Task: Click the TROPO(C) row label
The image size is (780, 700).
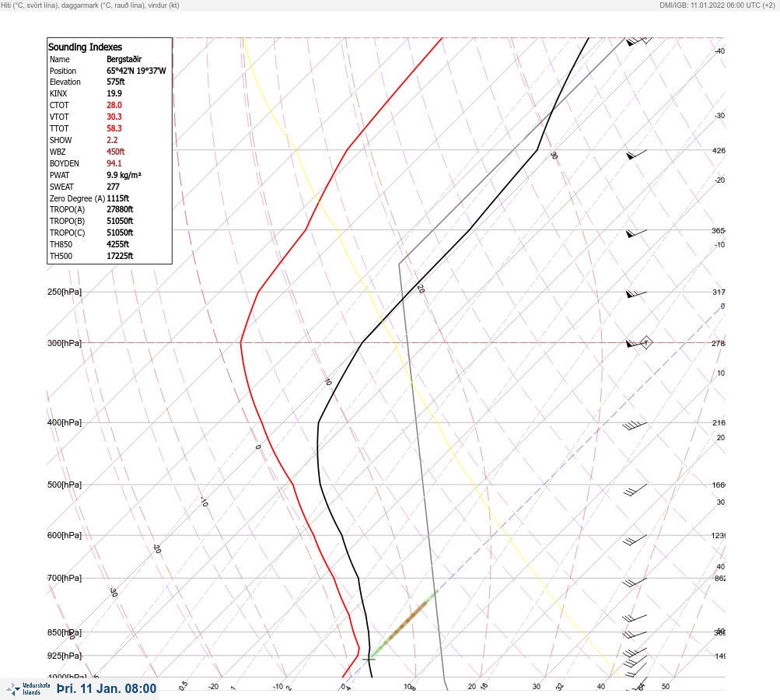Action: click(x=67, y=233)
